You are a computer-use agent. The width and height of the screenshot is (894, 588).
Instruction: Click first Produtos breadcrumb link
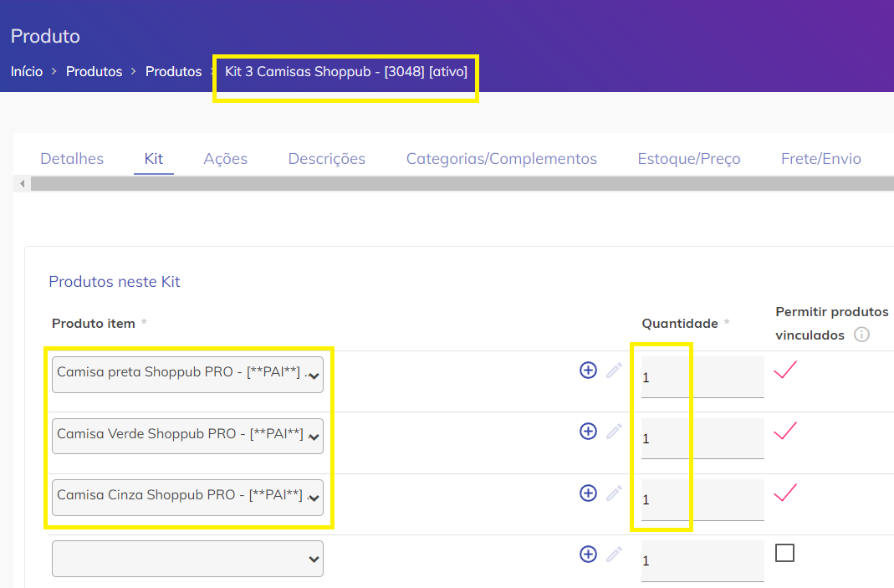(94, 71)
